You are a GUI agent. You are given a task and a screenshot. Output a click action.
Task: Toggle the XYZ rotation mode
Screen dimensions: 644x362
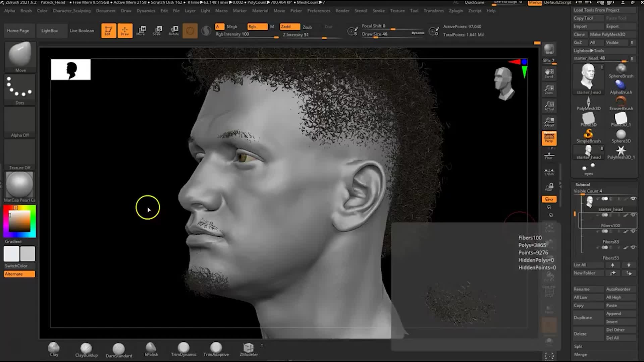point(549,199)
